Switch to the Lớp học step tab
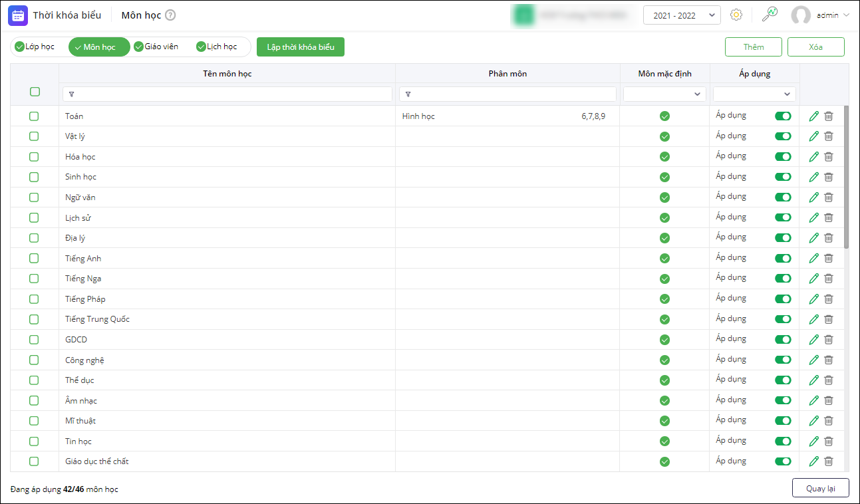The width and height of the screenshot is (860, 504). 35,47
